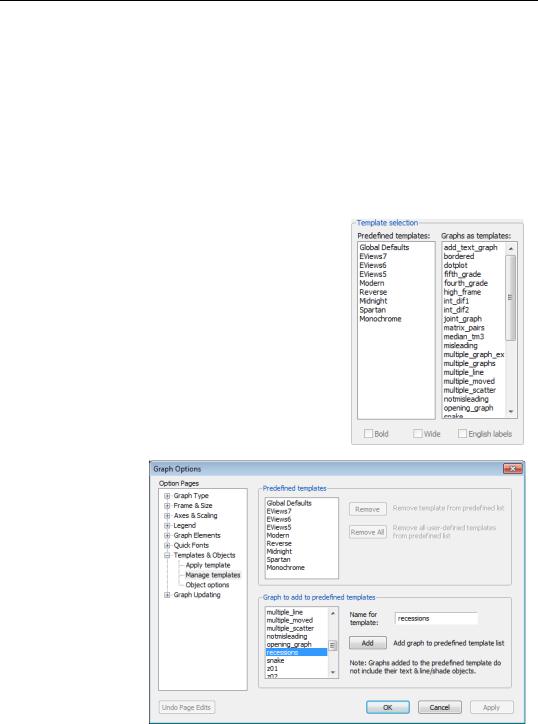Image resolution: width=538 pixels, height=724 pixels.
Task: Select Monochrome in Template selection list
Action: tap(381, 319)
